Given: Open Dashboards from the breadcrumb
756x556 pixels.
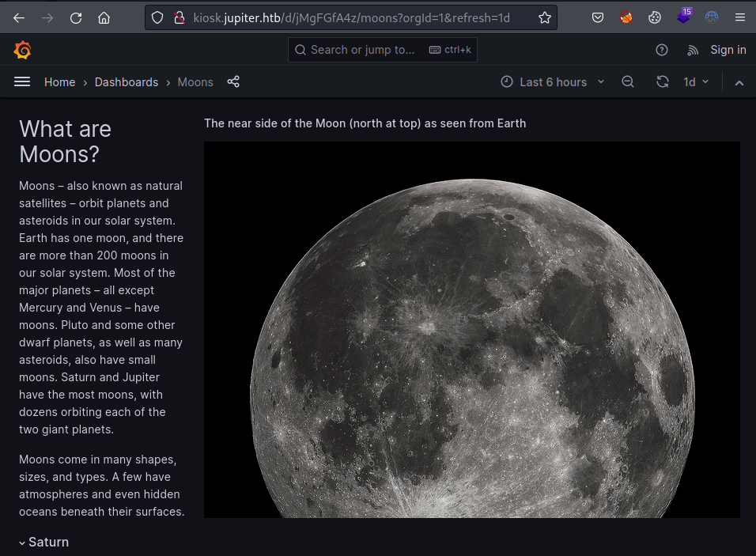Looking at the screenshot, I should point(127,82).
